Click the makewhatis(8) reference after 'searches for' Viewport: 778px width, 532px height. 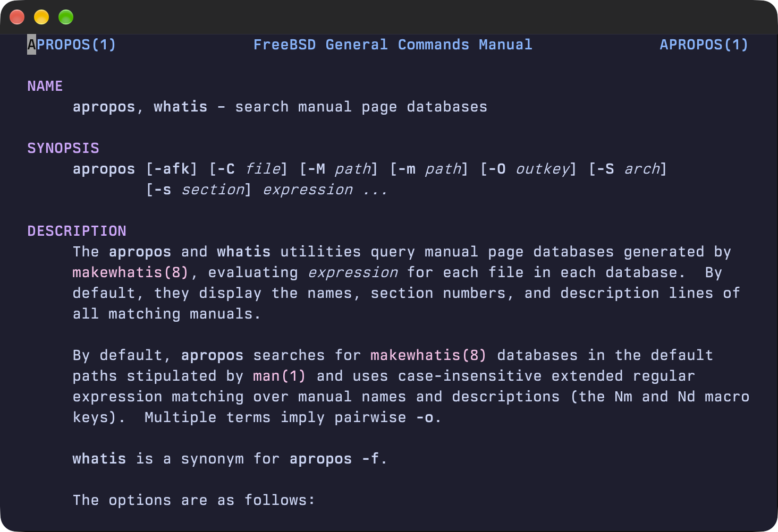pyautogui.click(x=428, y=355)
